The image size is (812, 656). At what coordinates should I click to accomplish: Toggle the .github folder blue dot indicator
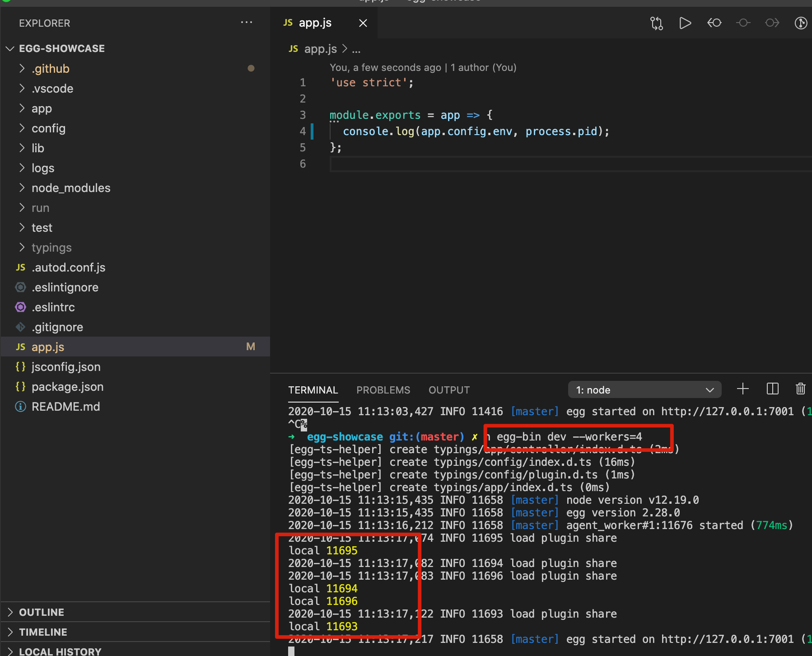pyautogui.click(x=252, y=68)
